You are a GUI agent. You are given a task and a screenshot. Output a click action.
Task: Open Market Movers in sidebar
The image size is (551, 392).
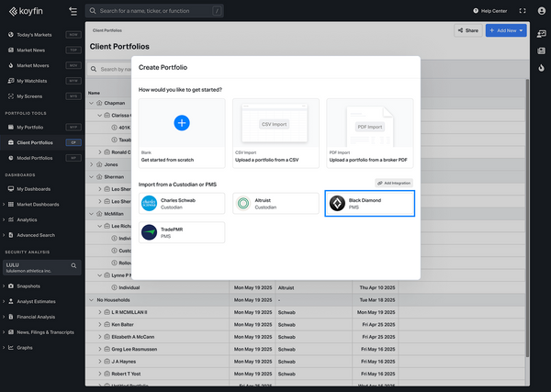(x=33, y=66)
